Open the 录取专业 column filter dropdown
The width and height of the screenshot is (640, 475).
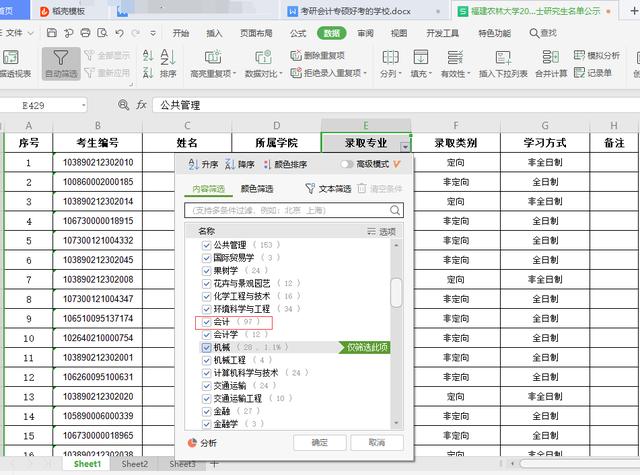tap(404, 145)
